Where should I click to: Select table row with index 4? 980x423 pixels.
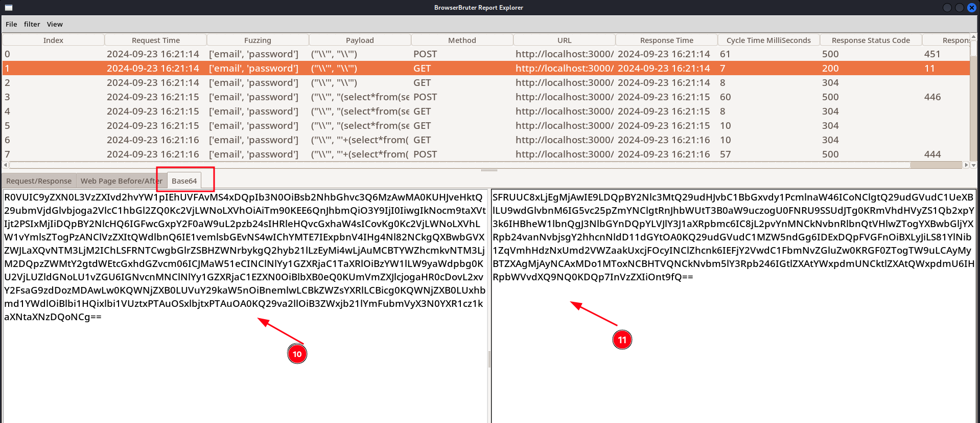pos(486,111)
